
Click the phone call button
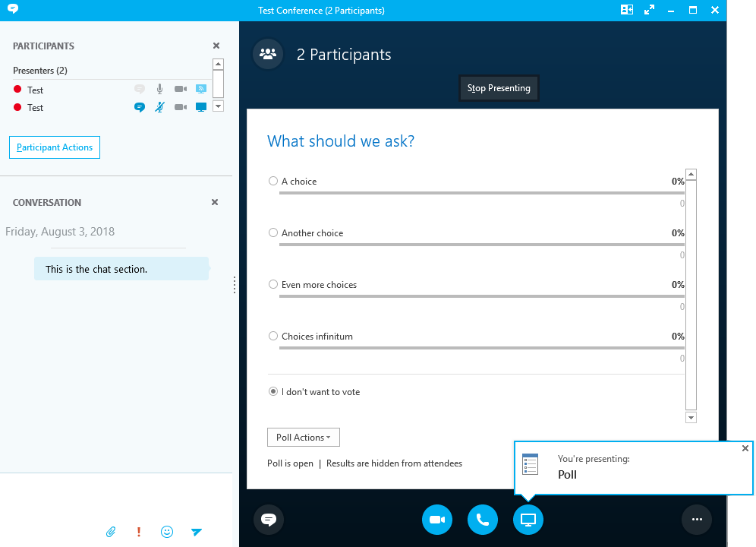coord(482,520)
